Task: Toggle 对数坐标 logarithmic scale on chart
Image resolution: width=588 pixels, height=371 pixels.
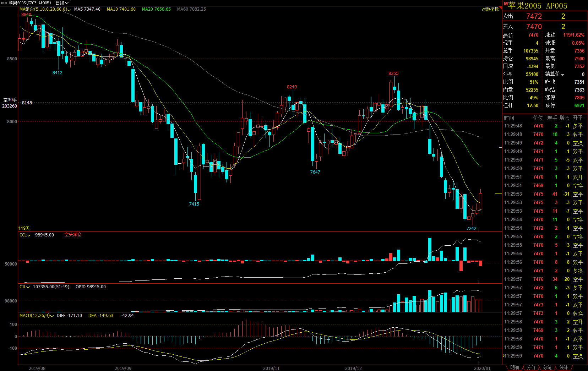Action: (x=490, y=10)
